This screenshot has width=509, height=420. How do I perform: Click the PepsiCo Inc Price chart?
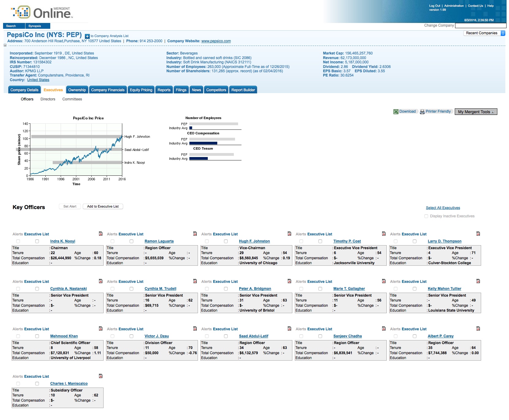pyautogui.click(x=76, y=150)
